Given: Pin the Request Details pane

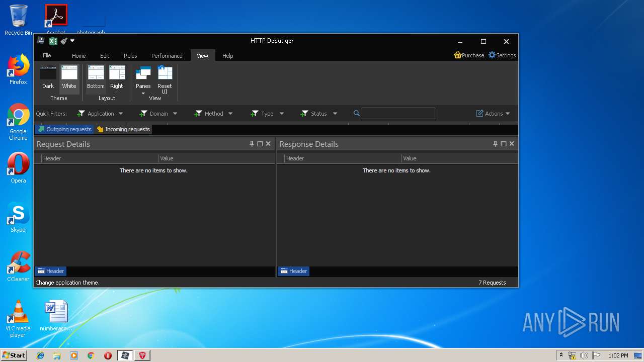Looking at the screenshot, I should pyautogui.click(x=252, y=144).
